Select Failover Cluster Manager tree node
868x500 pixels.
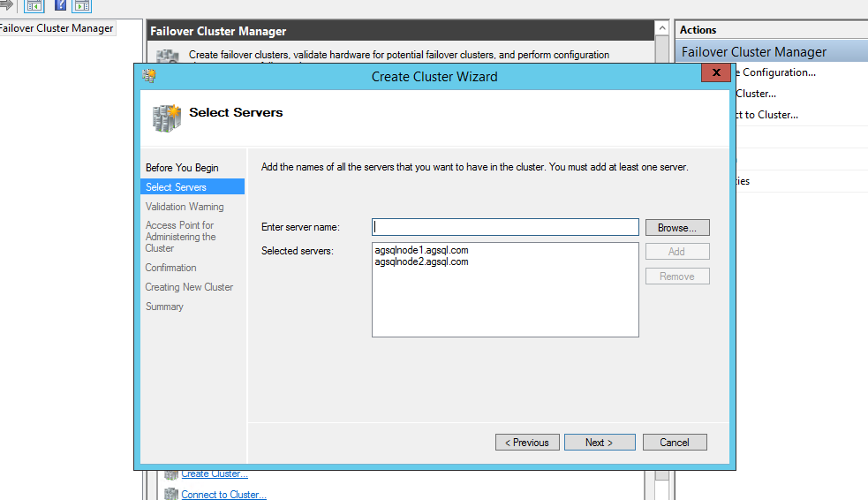pyautogui.click(x=57, y=28)
